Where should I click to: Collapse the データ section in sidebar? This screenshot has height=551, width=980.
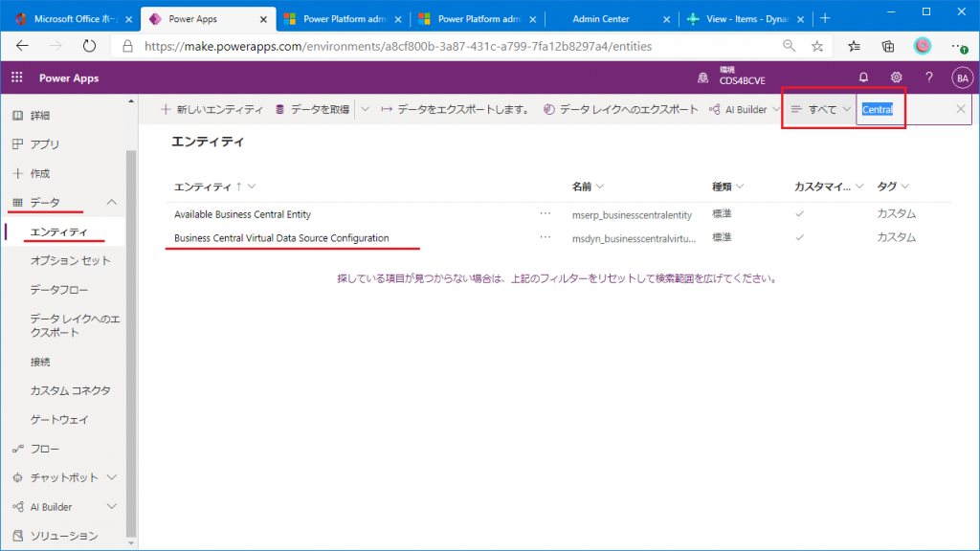[x=112, y=202]
